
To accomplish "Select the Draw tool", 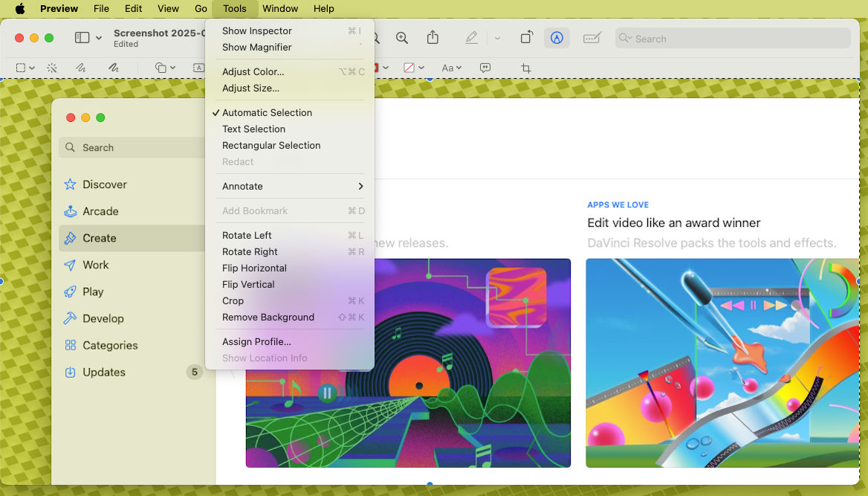I will click(114, 68).
